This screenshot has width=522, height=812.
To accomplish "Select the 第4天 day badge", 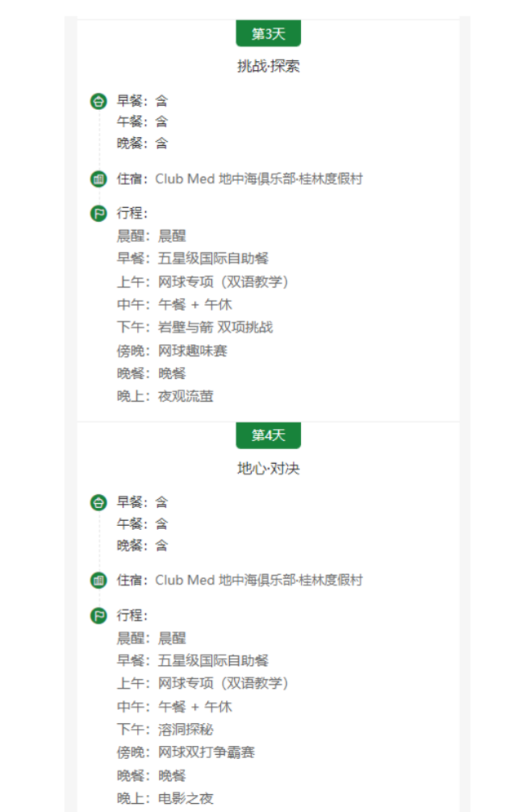I will tap(268, 435).
